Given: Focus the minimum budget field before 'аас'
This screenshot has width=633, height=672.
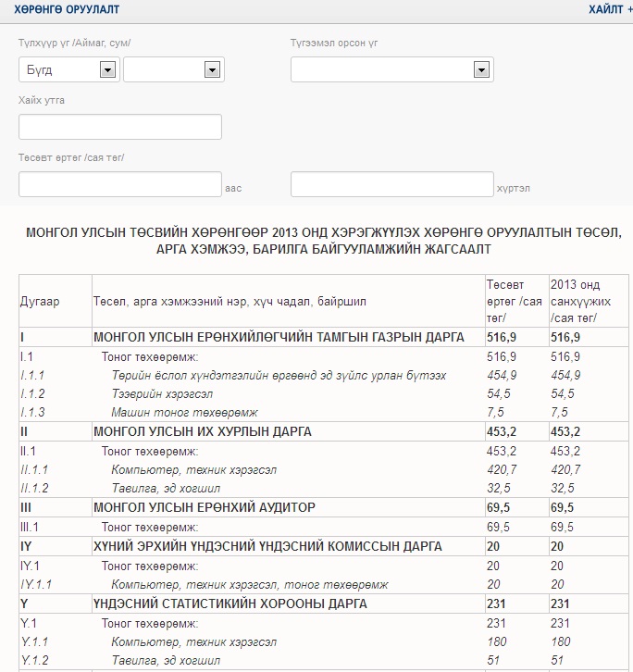Looking at the screenshot, I should 120,184.
